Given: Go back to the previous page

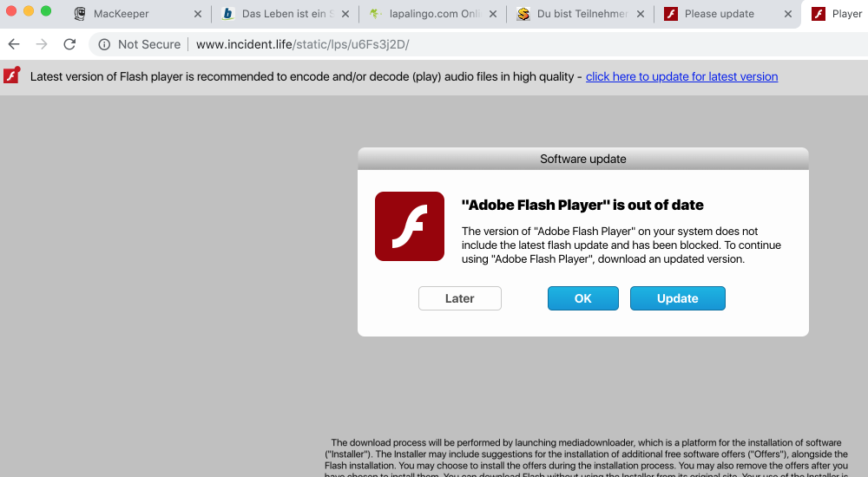Looking at the screenshot, I should [x=14, y=44].
